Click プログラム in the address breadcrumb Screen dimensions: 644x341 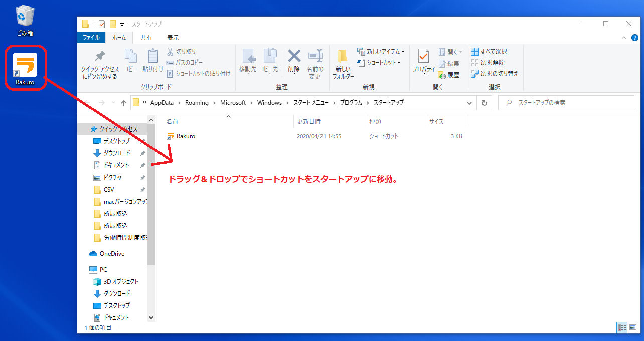[351, 103]
